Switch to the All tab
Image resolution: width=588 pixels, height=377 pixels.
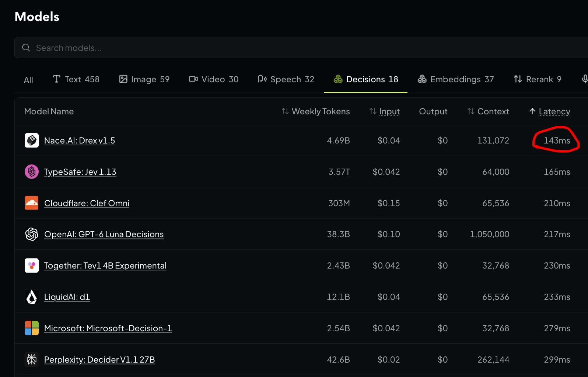pyautogui.click(x=28, y=80)
